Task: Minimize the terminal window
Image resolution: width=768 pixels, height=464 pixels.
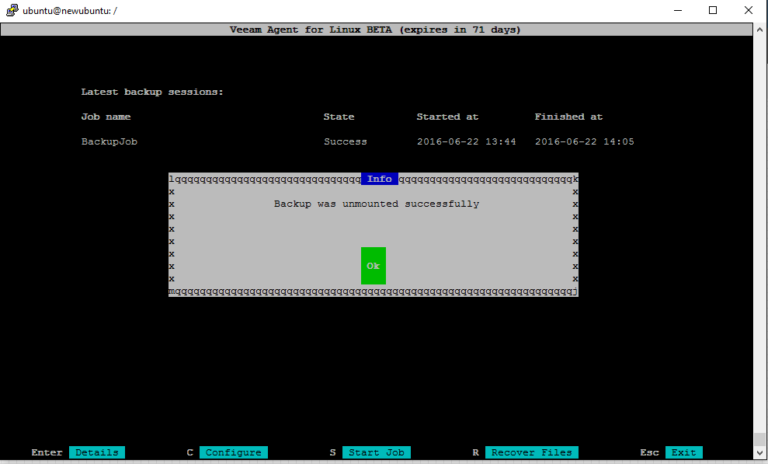Action: (x=678, y=10)
